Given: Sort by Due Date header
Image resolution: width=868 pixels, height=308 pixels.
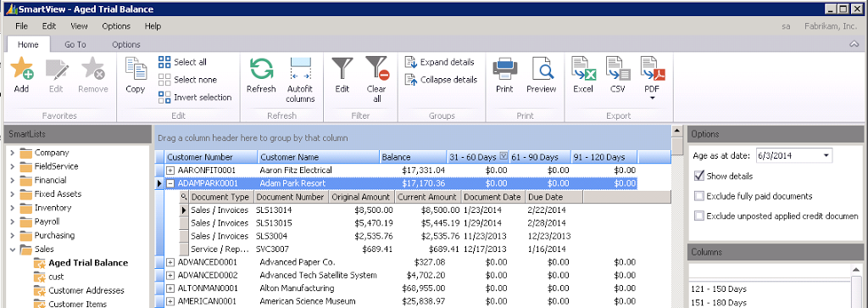Looking at the screenshot, I should [554, 197].
